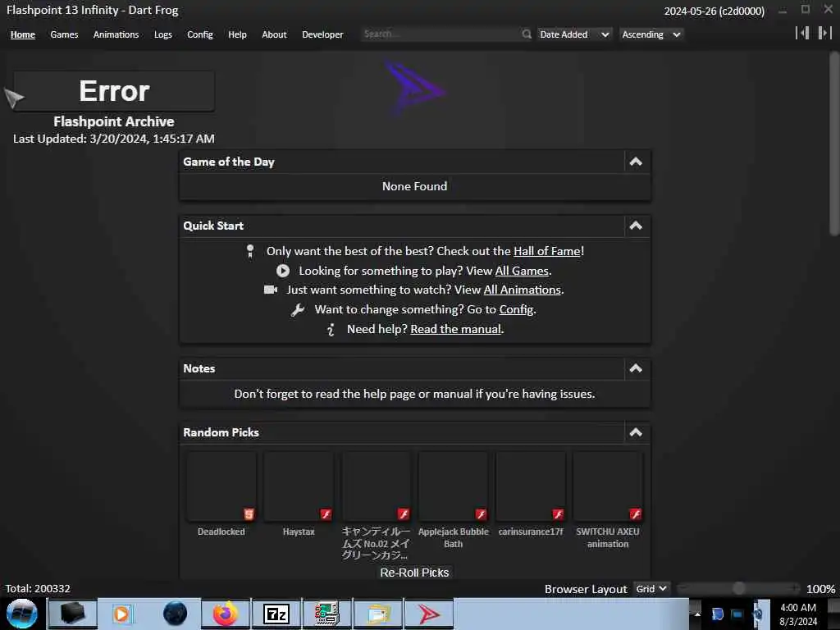Open the Japanese-titled キャンディルームズ thumbnail
Image resolution: width=840 pixels, height=630 pixels.
coord(376,486)
